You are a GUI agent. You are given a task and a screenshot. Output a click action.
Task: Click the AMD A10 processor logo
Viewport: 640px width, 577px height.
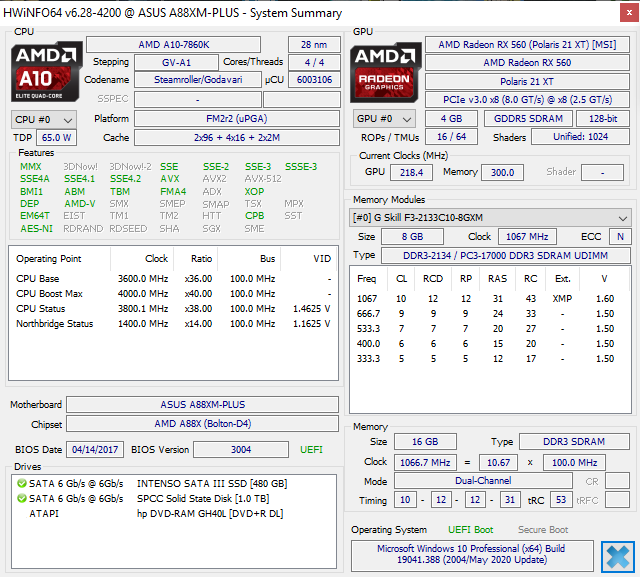tap(46, 71)
